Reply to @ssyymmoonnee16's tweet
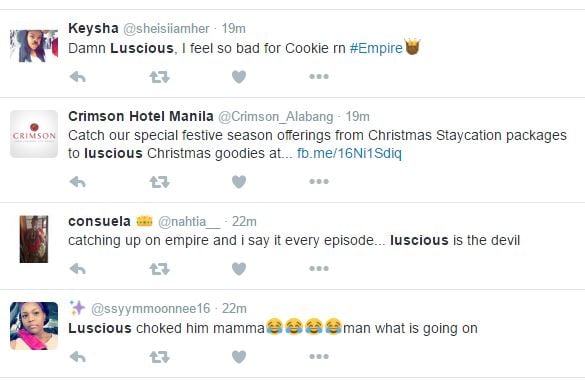585x380 pixels. (78, 357)
